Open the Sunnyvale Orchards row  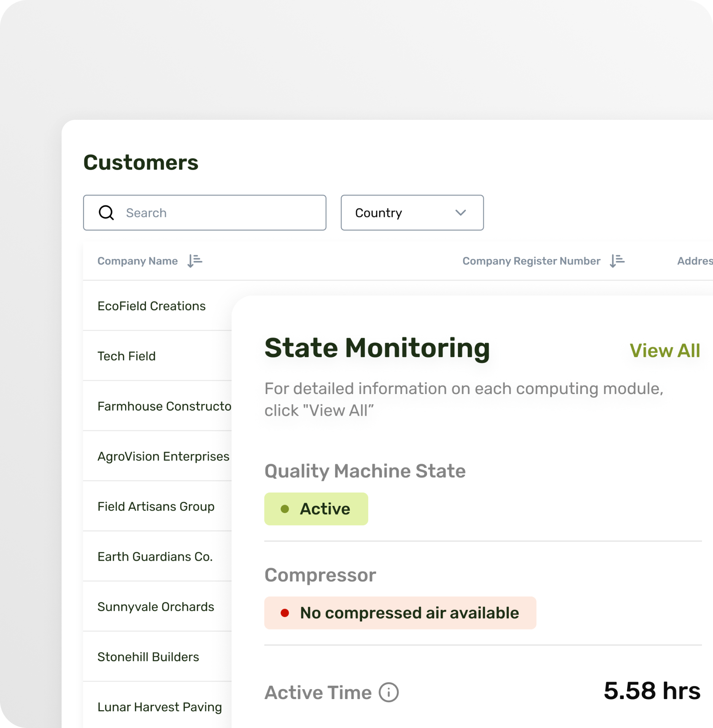(x=156, y=607)
